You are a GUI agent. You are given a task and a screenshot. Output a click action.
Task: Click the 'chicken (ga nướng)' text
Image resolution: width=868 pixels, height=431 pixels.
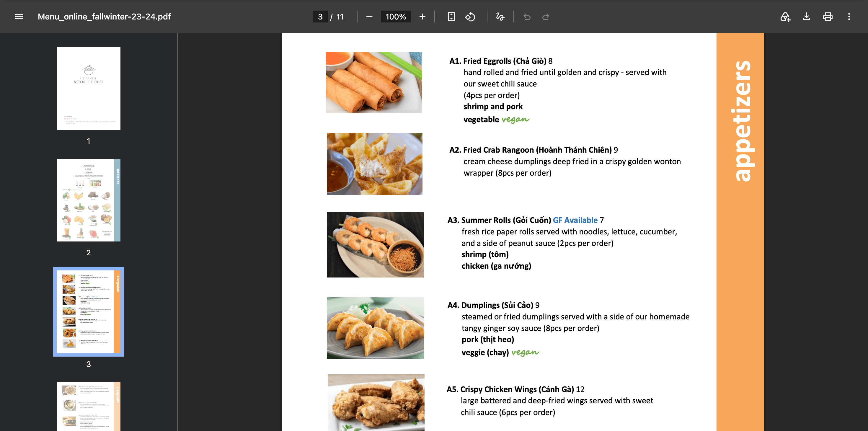(x=496, y=266)
